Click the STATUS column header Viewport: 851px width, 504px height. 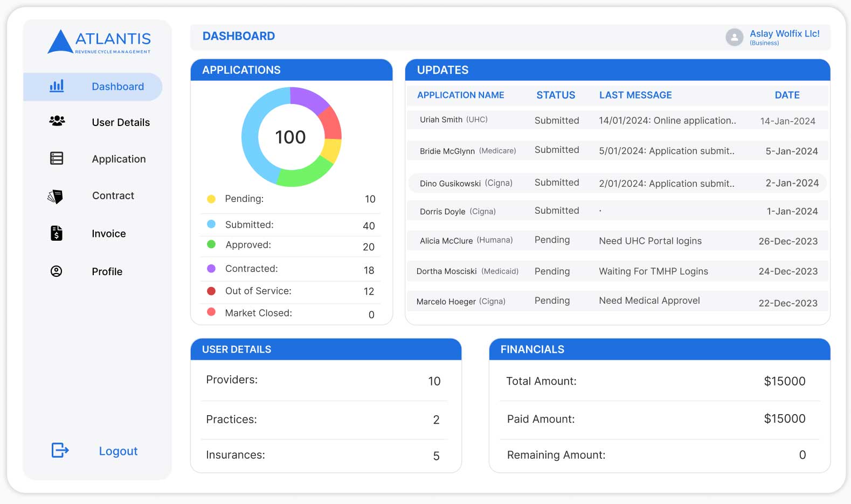pos(556,95)
